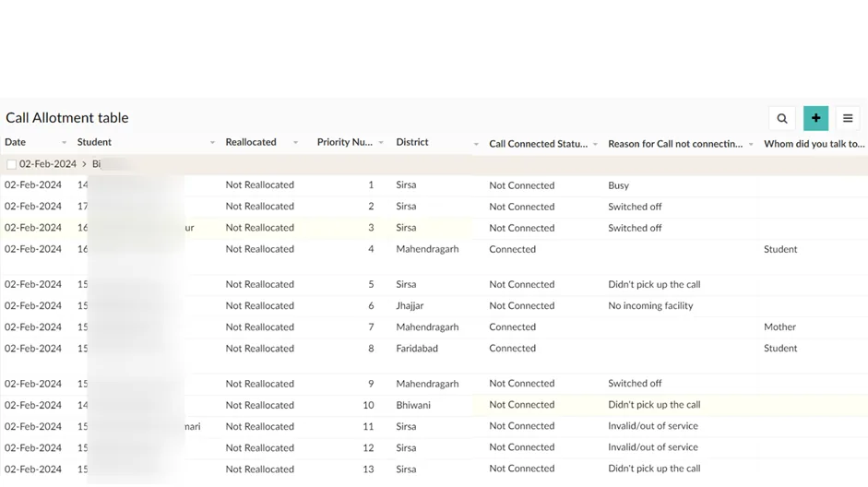Select Switched off in priority 2 row

(x=635, y=207)
